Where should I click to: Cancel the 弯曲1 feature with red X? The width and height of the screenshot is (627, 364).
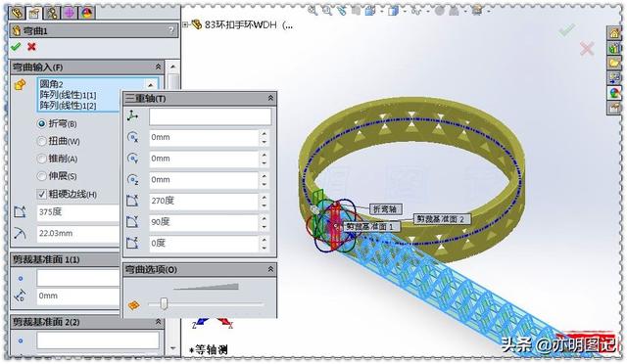(x=31, y=47)
